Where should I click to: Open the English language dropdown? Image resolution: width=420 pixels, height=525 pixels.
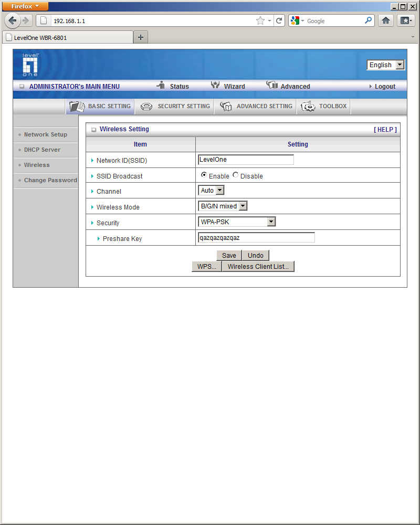coord(386,65)
